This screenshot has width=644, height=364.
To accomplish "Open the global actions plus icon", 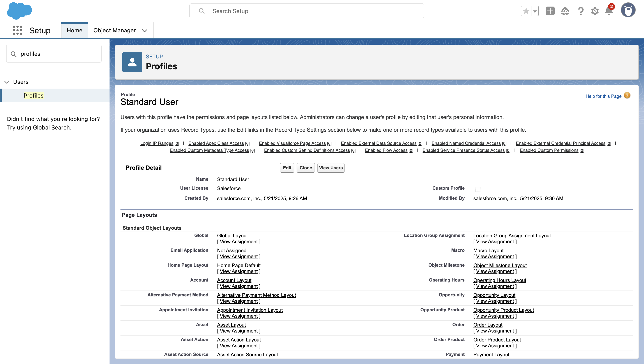I will pos(550,11).
